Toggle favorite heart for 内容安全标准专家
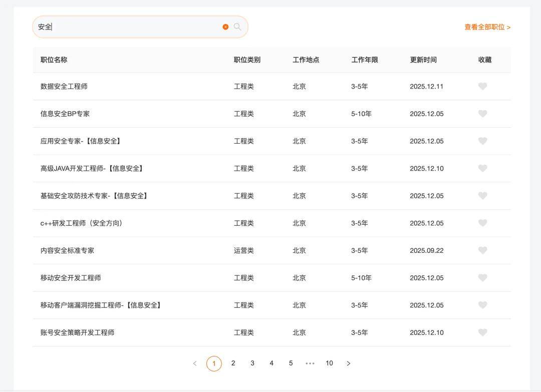541x392 pixels. point(482,250)
